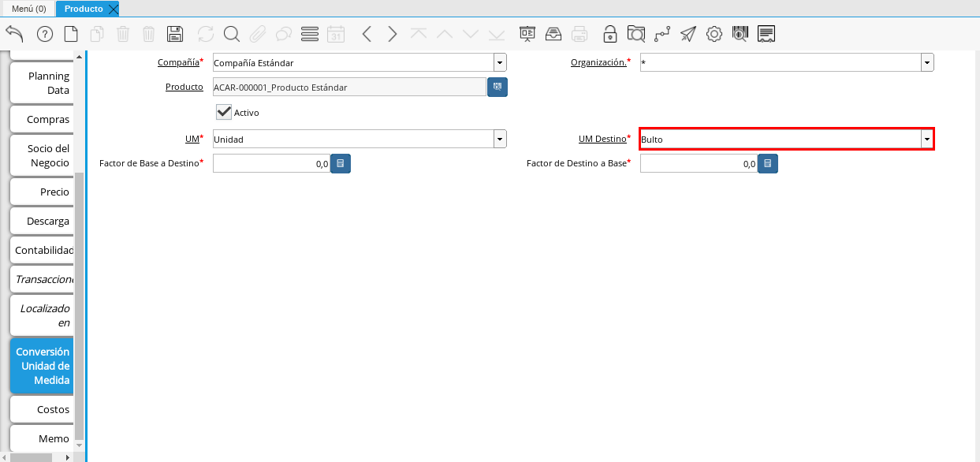Click the last record arrow icon
Viewport: 980px width, 462px height.
(x=497, y=34)
